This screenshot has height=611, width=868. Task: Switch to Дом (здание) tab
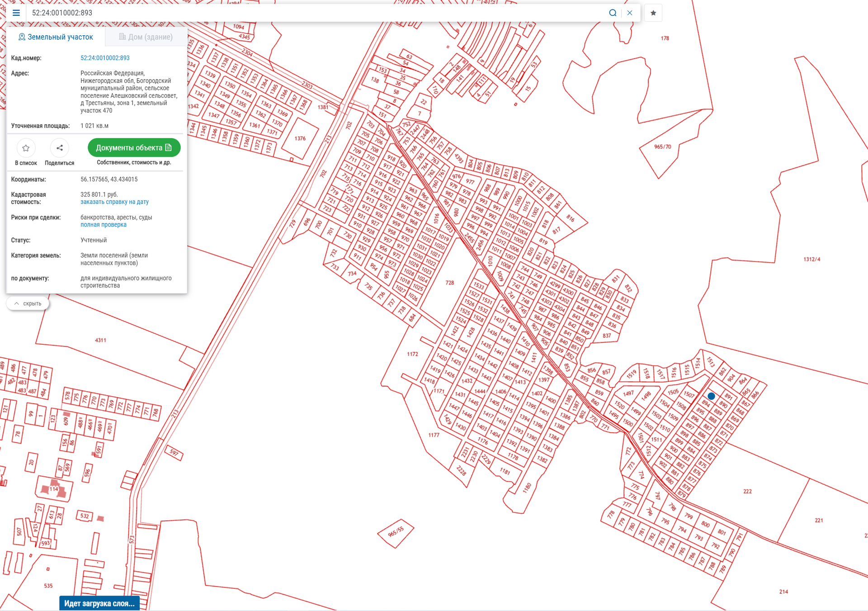coord(146,37)
